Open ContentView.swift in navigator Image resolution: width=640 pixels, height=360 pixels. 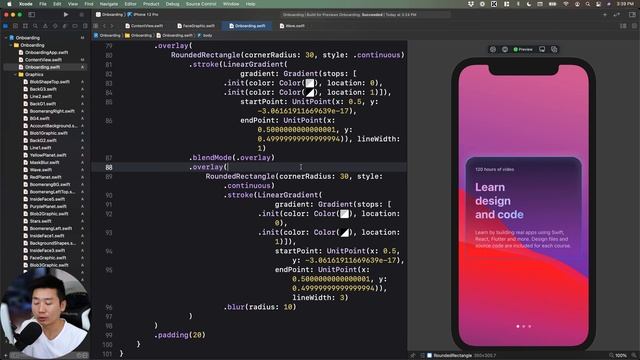(43, 60)
